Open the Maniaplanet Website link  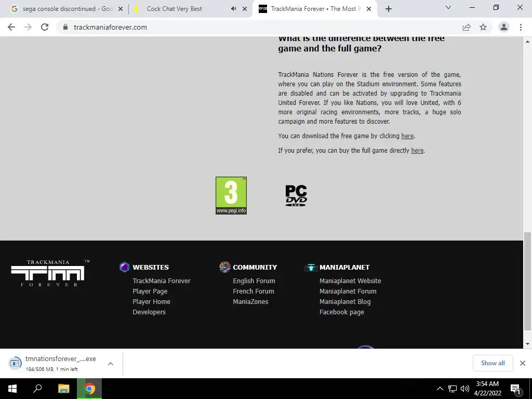click(350, 281)
